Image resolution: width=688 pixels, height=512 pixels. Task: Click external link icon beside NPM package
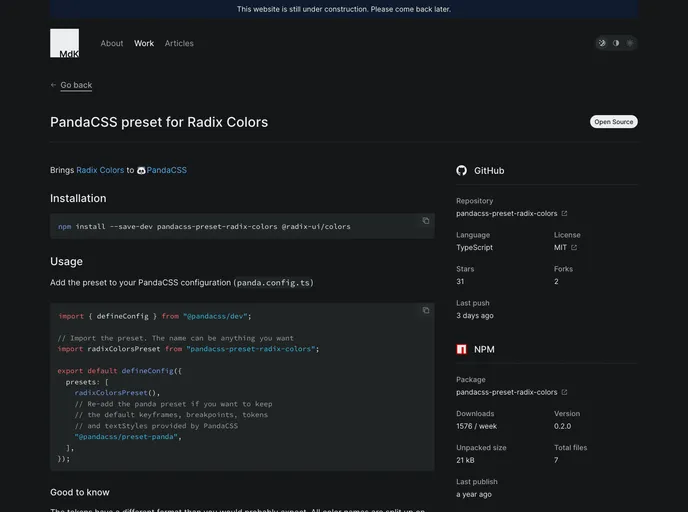pos(564,392)
